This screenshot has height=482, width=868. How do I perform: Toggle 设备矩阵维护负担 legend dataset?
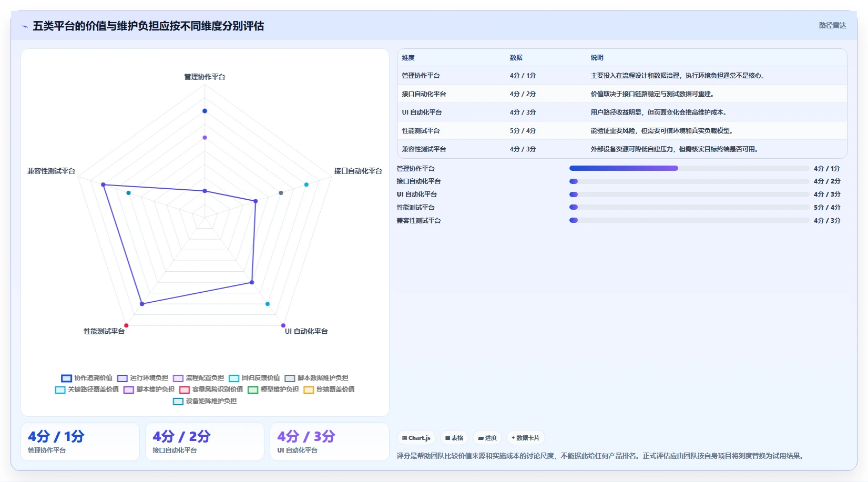[x=205, y=401]
